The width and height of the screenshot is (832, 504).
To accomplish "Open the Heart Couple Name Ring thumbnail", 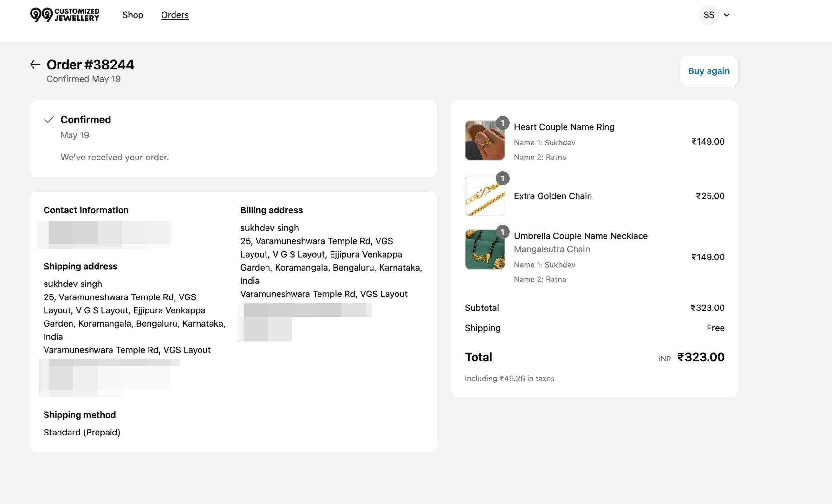I will click(x=485, y=140).
